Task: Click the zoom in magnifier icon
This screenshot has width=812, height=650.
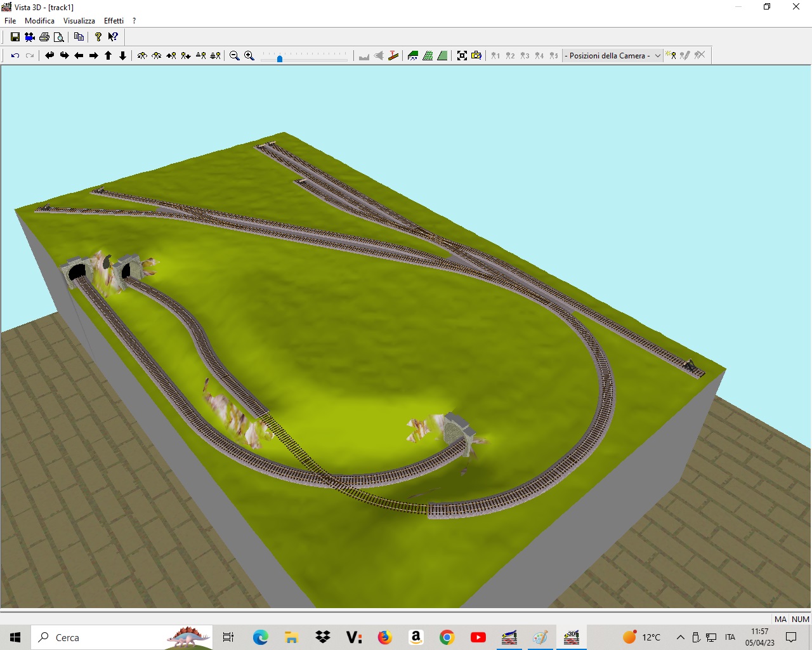Action: 249,56
